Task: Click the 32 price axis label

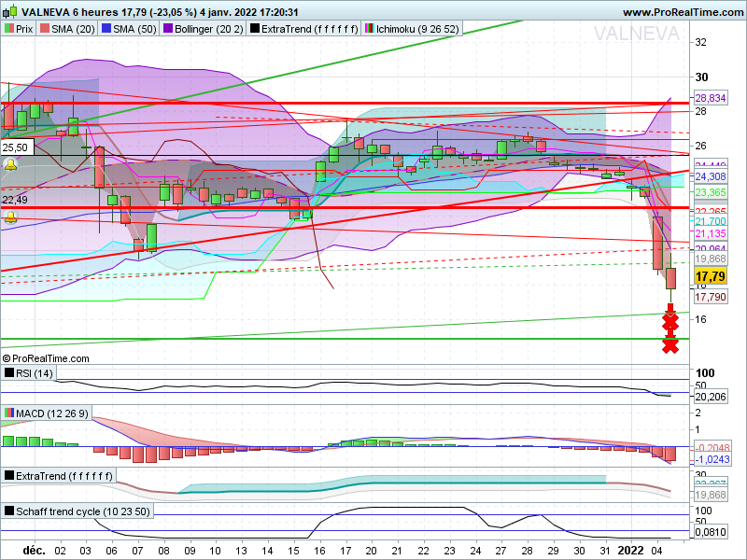Action: click(701, 42)
